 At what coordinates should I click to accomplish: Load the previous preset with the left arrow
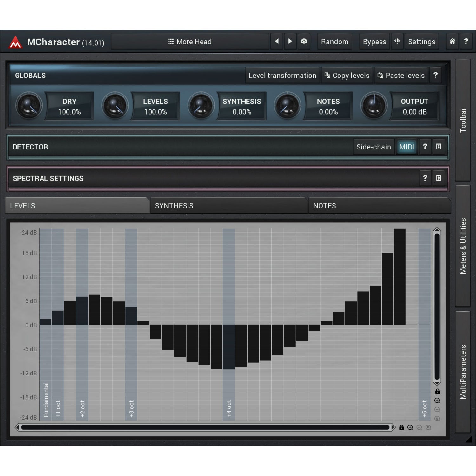tap(277, 41)
